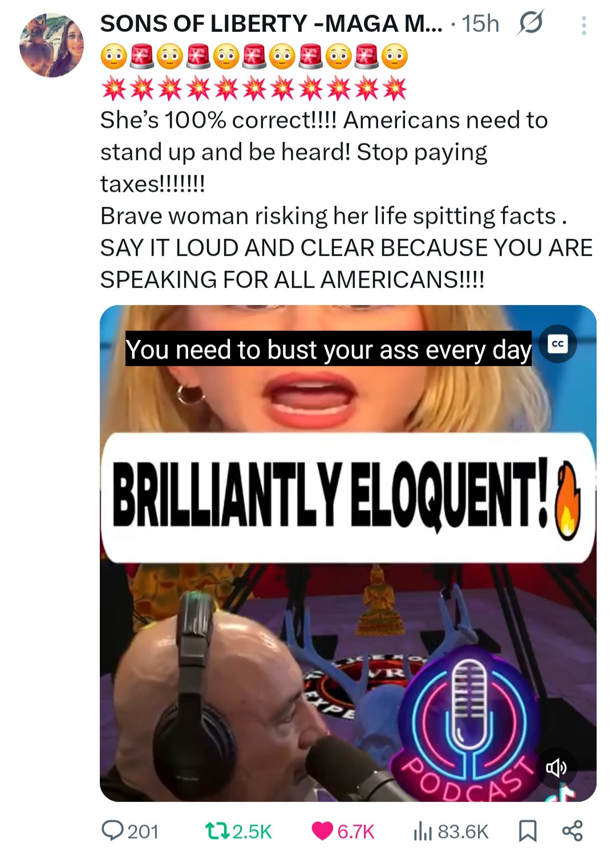Tap the video caption text overlay
This screenshot has height=859, width=616.
(329, 349)
